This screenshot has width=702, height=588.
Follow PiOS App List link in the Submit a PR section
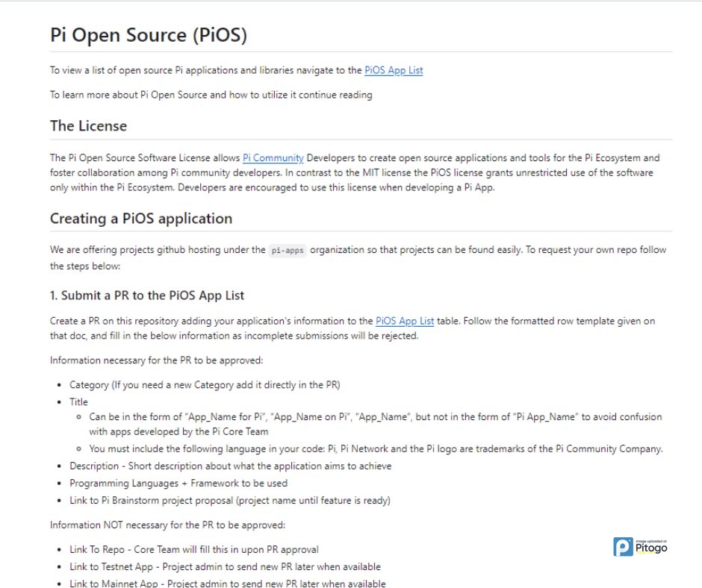pyautogui.click(x=405, y=321)
